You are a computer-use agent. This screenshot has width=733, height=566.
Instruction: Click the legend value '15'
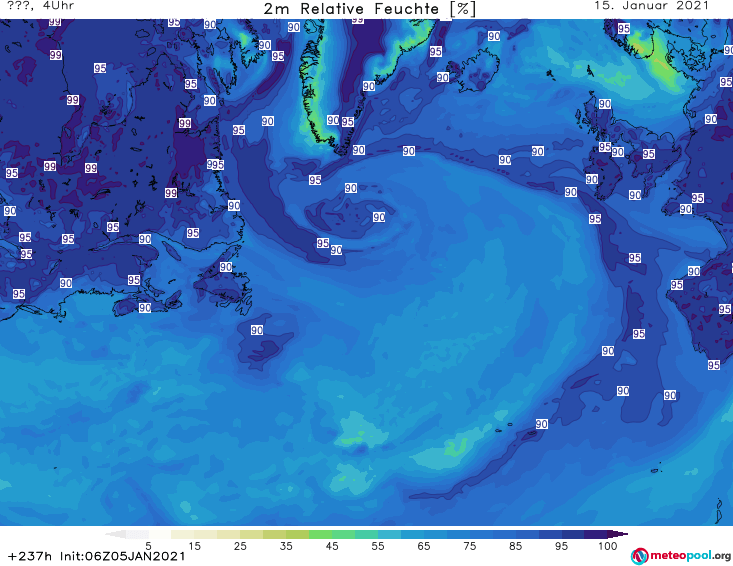pos(194,545)
